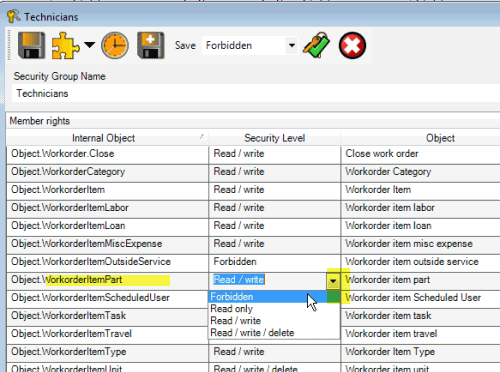Click Forbidden level for WorkorderItemOutsideService
This screenshot has width=500, height=372.
coord(275,262)
